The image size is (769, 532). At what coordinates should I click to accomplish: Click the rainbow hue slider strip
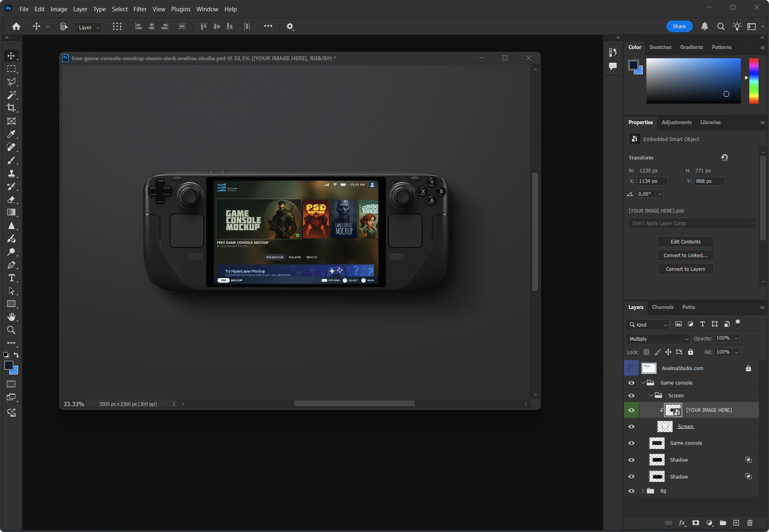(754, 81)
